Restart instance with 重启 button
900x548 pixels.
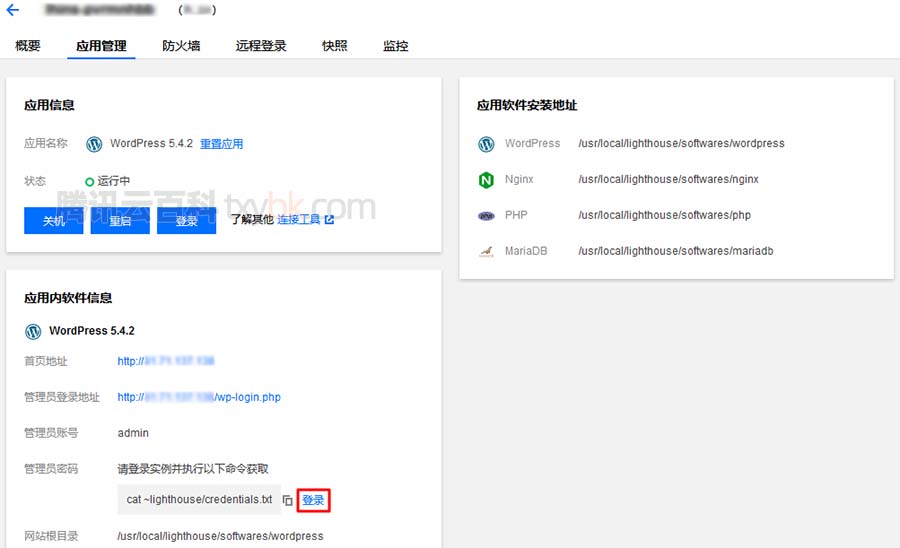120,221
